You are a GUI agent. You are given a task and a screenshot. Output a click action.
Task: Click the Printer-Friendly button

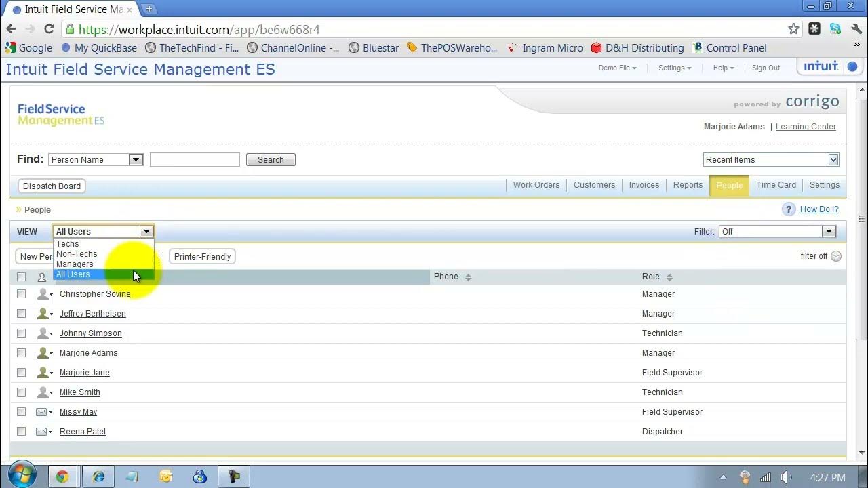(202, 257)
